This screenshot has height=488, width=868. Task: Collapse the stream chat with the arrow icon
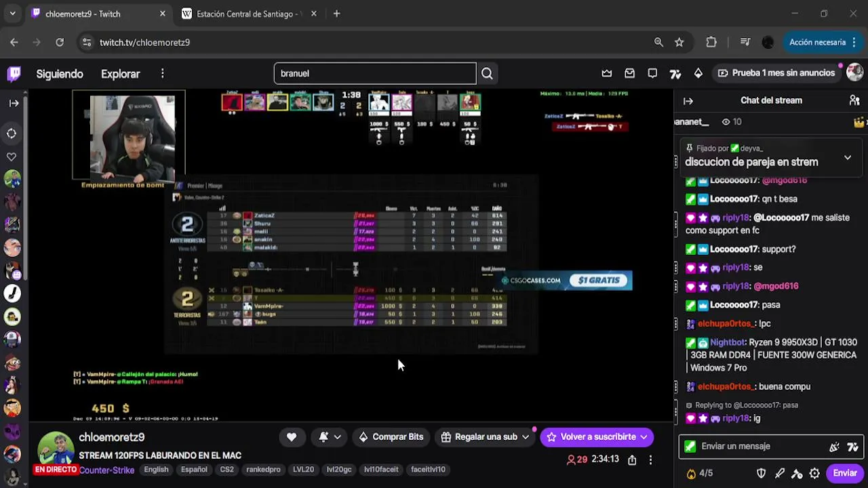point(688,101)
